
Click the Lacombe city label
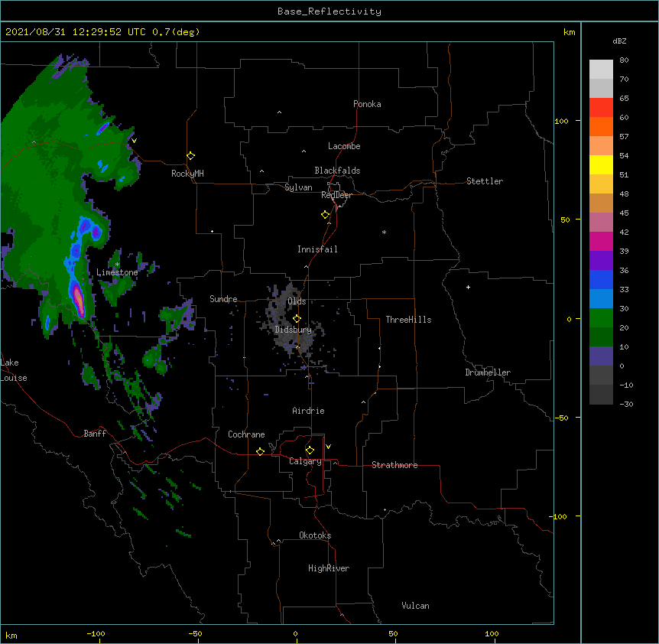click(x=344, y=146)
